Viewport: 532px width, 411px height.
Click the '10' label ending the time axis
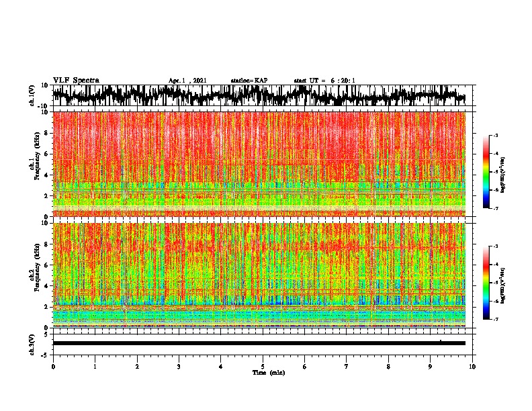472,367
